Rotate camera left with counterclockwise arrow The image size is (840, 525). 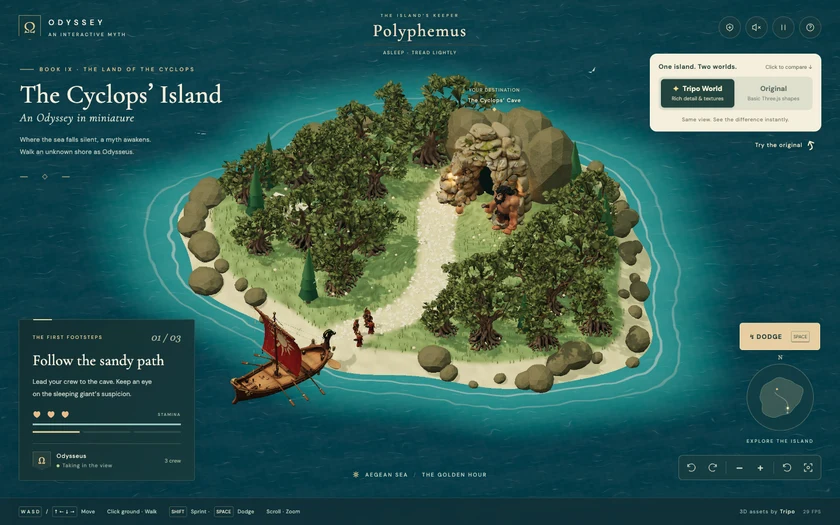click(x=691, y=468)
